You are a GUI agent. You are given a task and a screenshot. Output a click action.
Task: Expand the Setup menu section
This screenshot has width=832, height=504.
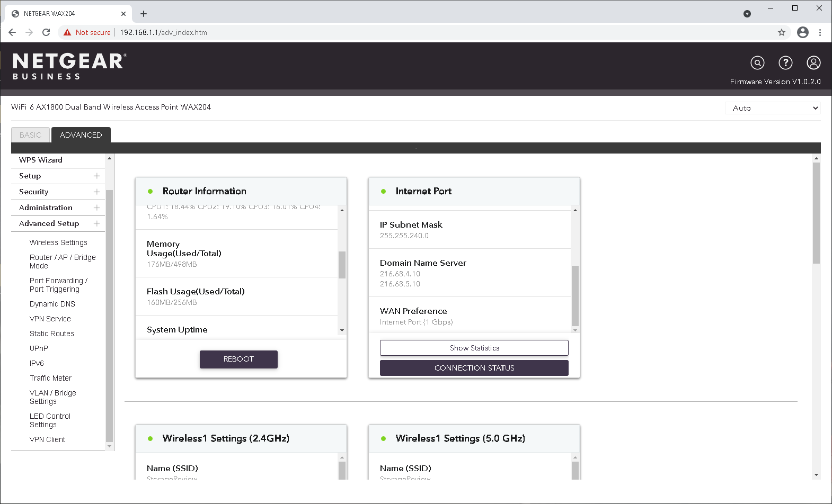(96, 176)
